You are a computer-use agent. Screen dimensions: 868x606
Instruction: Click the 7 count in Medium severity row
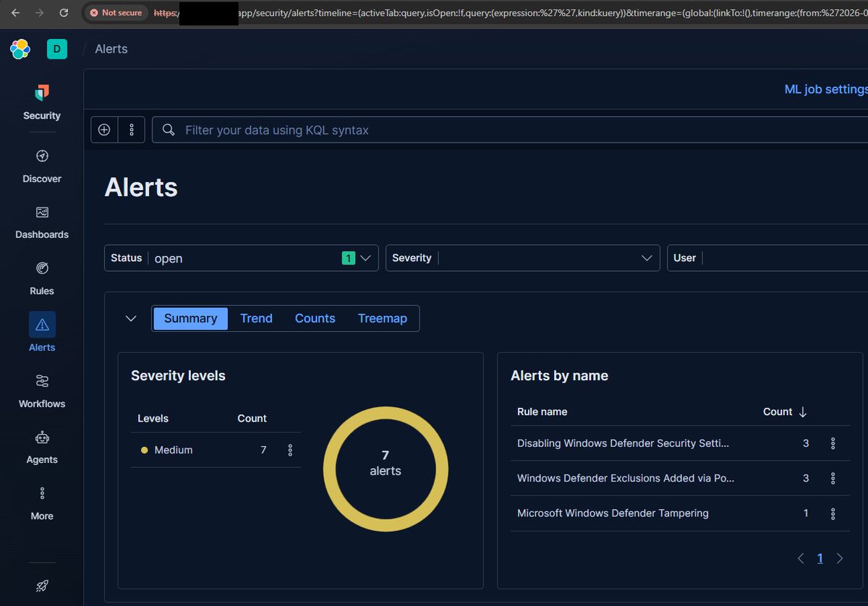pos(263,450)
